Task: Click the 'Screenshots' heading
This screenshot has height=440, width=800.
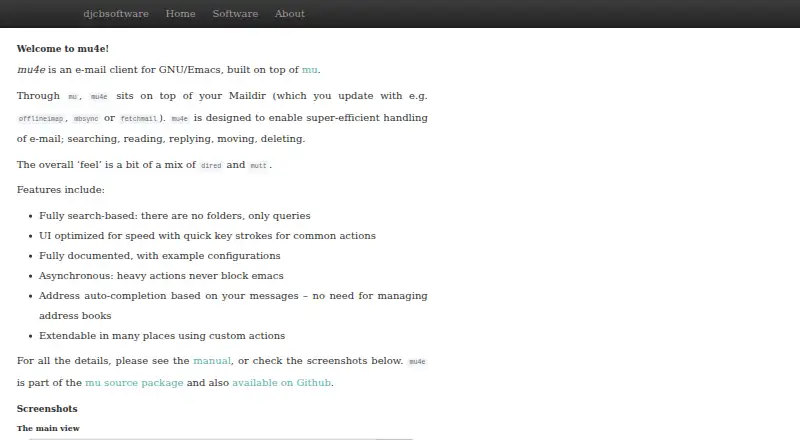Action: [x=47, y=409]
